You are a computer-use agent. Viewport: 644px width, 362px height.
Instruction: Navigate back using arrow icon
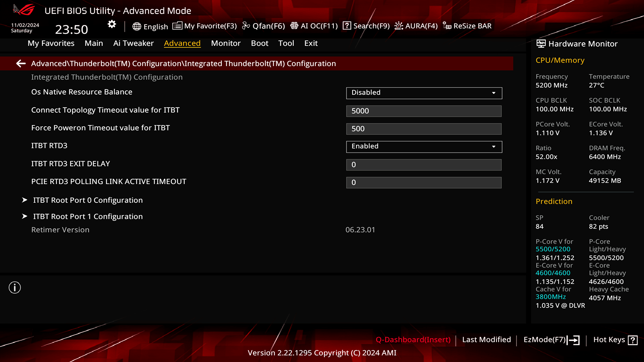tap(20, 63)
